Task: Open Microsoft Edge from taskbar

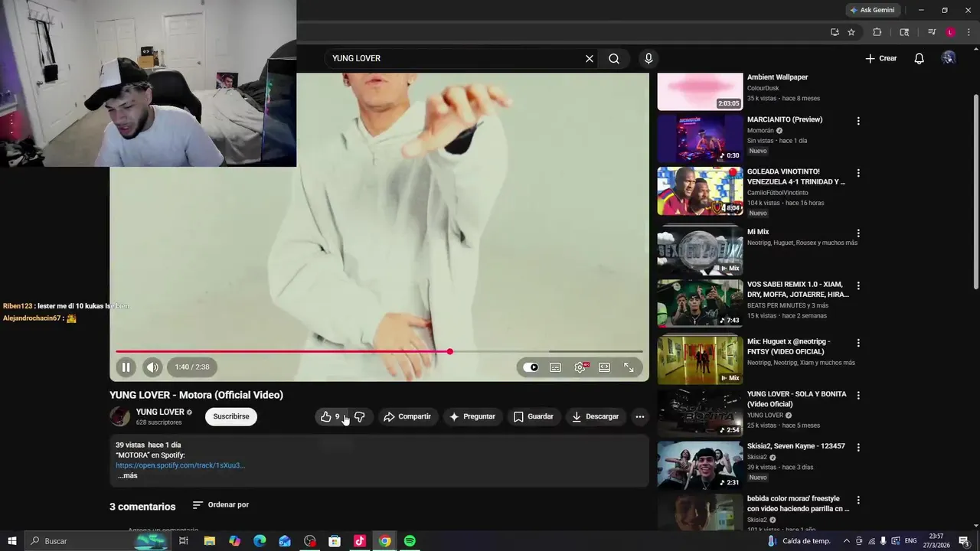Action: 260,541
